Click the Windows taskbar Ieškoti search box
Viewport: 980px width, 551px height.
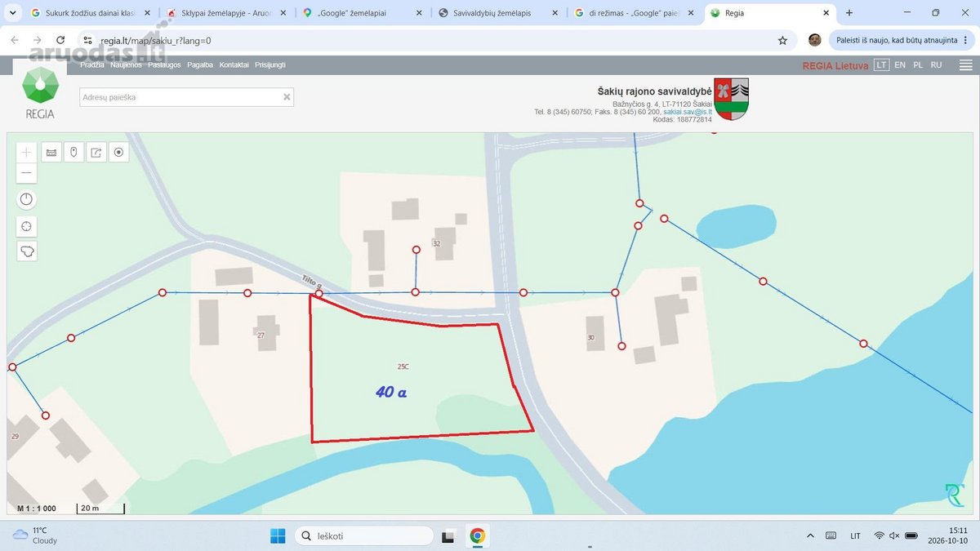(363, 535)
